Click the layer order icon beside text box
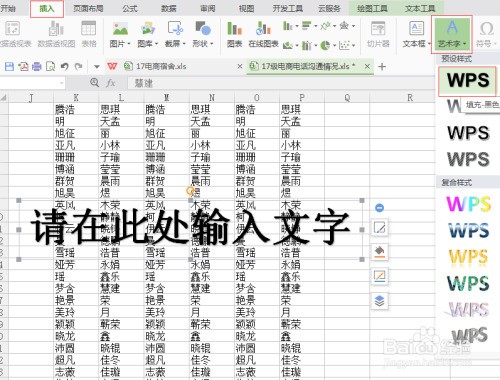Image resolution: width=500 pixels, height=380 pixels. click(x=380, y=301)
